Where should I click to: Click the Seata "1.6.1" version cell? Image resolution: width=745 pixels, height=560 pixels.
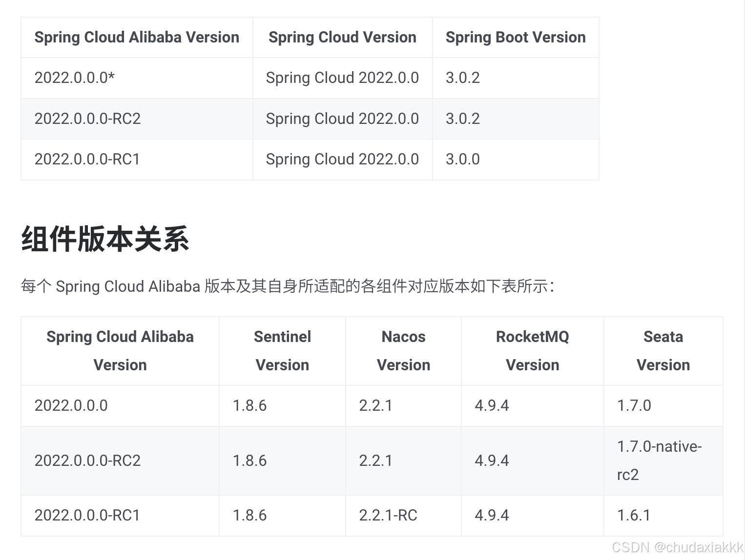[x=633, y=516]
